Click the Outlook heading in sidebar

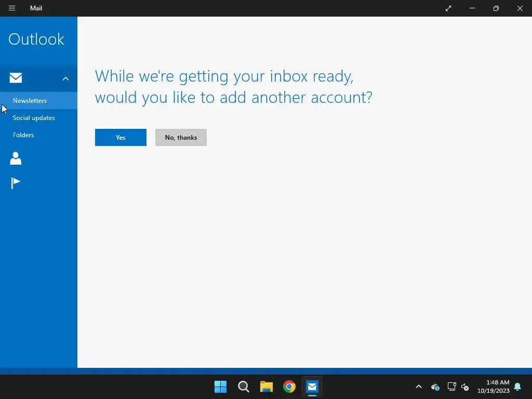[36, 39]
